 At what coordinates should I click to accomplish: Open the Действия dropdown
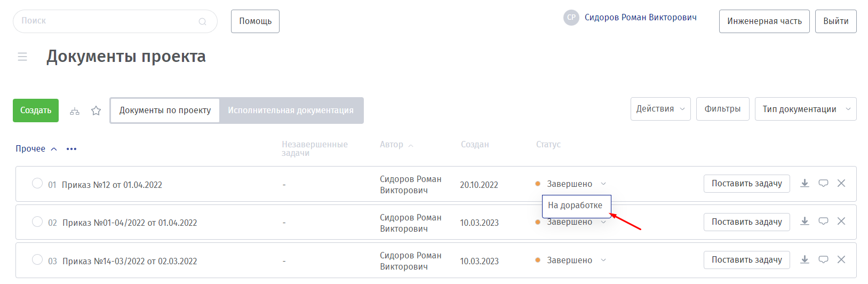click(x=660, y=109)
